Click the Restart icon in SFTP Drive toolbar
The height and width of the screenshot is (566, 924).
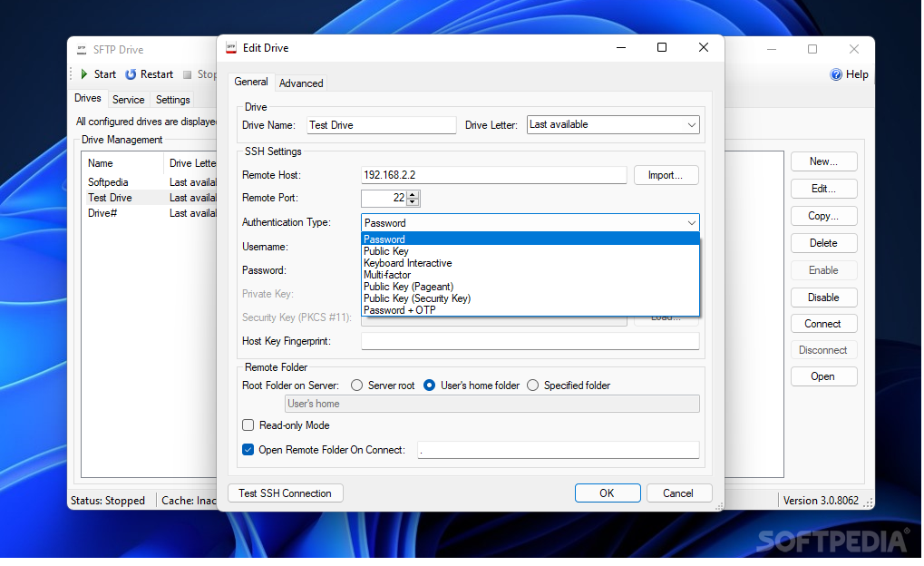131,74
